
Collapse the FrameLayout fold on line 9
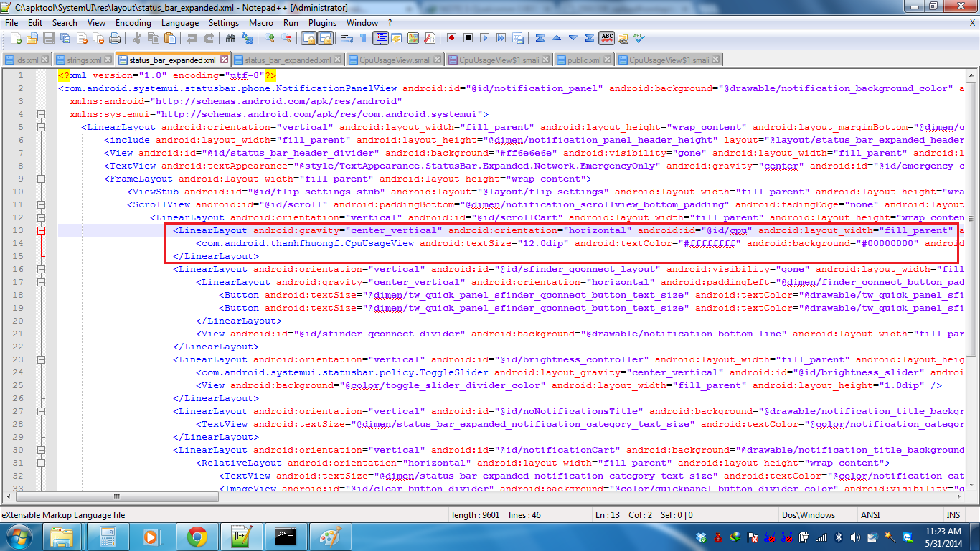tap(41, 179)
